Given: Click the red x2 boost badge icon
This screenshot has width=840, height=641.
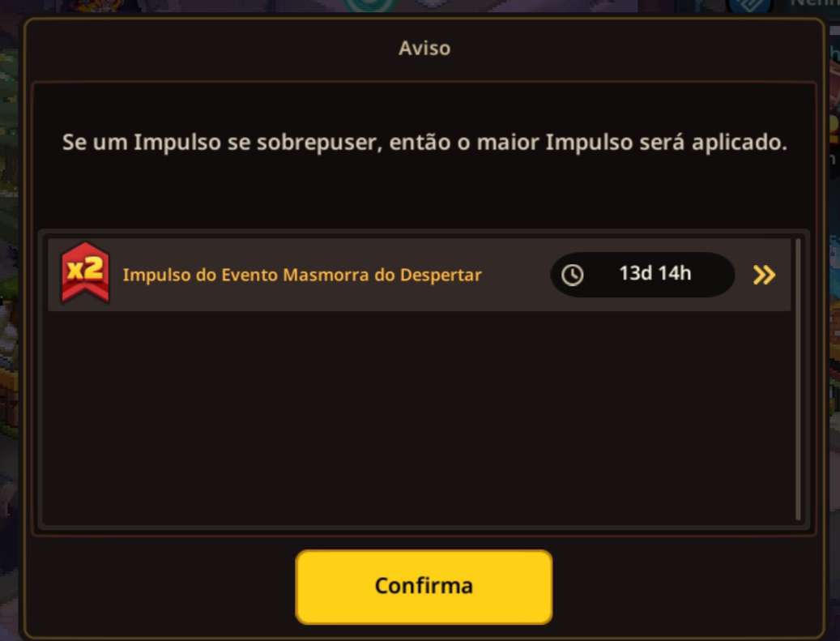Looking at the screenshot, I should 85,273.
